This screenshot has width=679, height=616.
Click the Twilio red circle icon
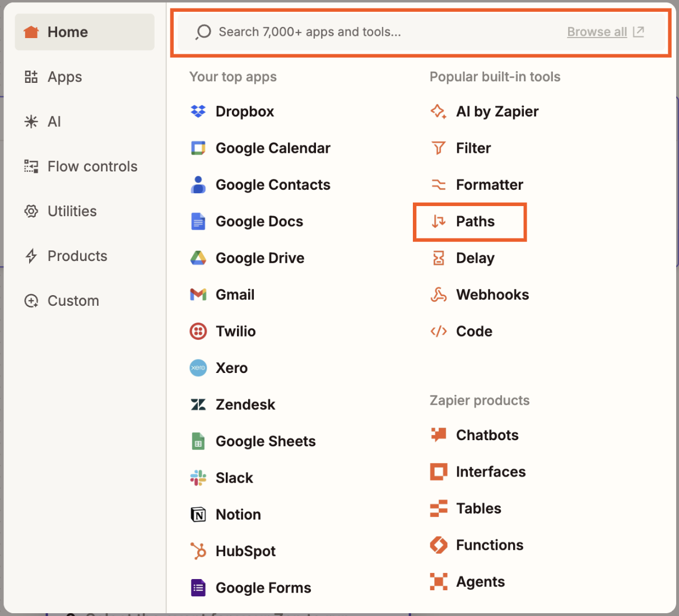coord(198,332)
